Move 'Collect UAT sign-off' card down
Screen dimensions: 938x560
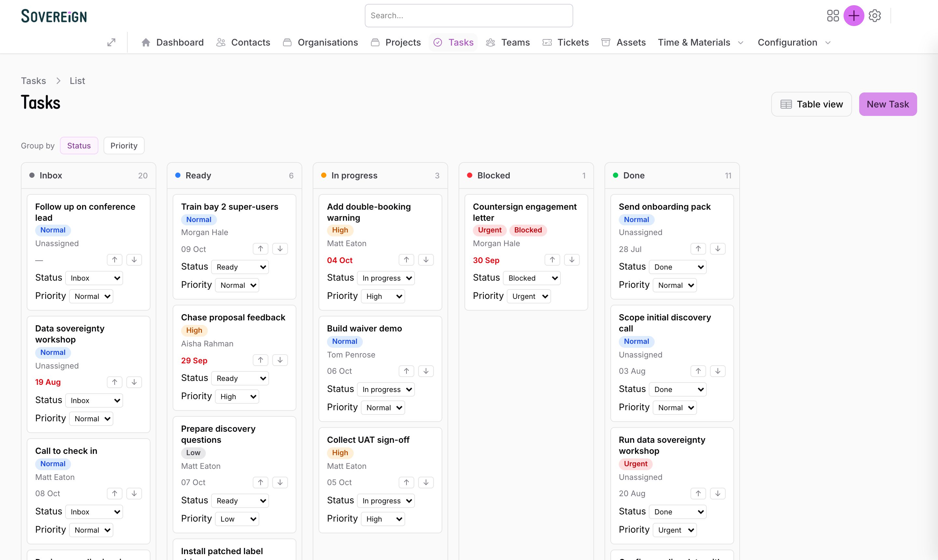426,482
